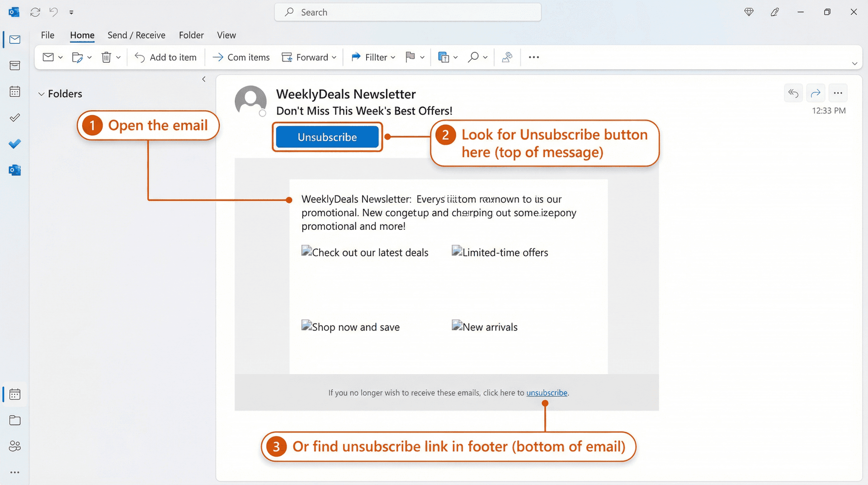Click the blue Unsubscribe button
Screen dimensions: 868x485
pos(327,137)
